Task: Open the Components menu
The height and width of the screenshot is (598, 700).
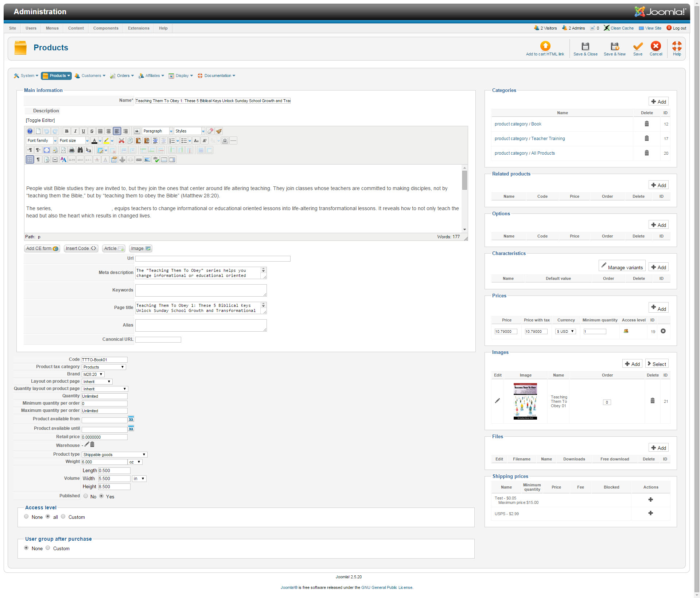Action: [x=106, y=28]
